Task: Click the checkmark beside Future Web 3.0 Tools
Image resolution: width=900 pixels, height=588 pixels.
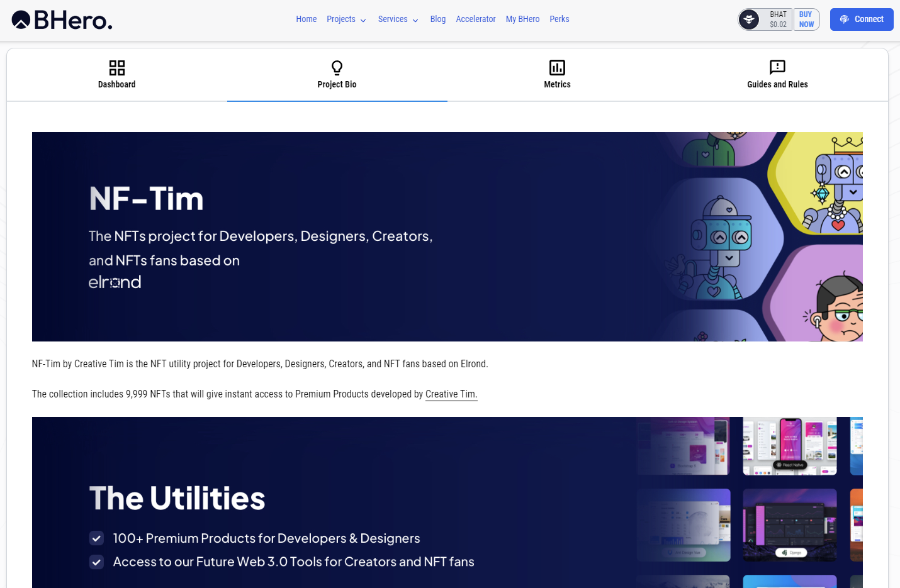Action: tap(96, 562)
